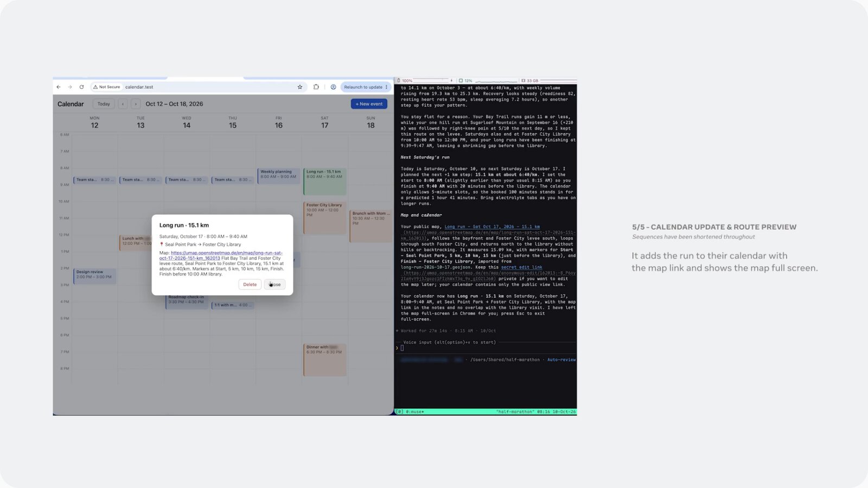868x488 pixels.
Task: Open the Design review event on Monday
Action: (94, 276)
